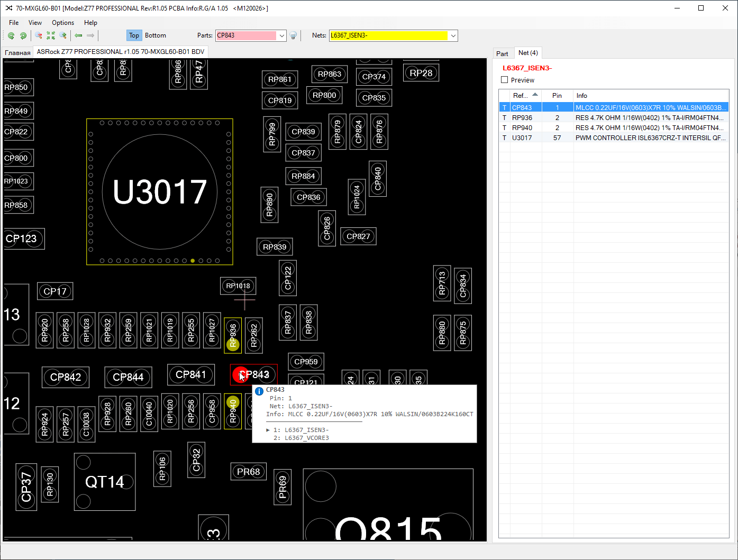Select component CP37 on the board
This screenshot has width=738, height=560.
26,487
